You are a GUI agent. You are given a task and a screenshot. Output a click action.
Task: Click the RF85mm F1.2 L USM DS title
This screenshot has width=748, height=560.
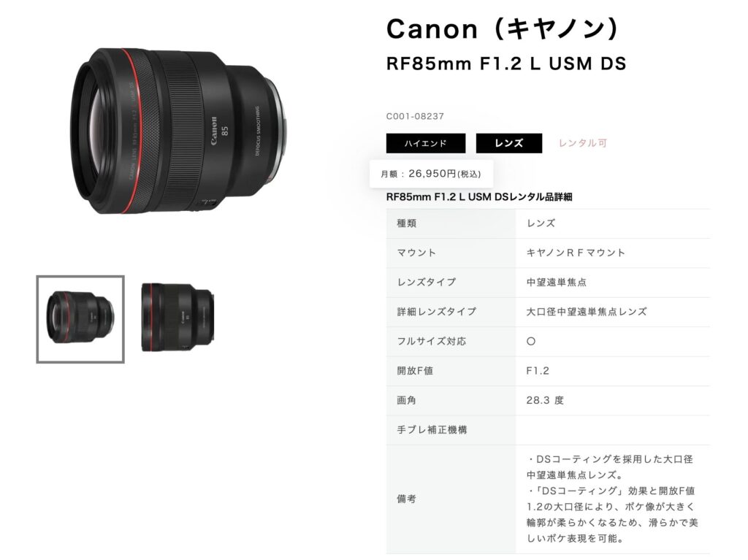point(506,64)
